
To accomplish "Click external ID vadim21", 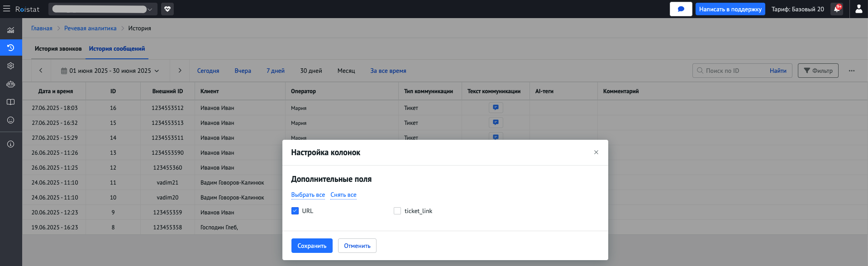I will tap(167, 182).
